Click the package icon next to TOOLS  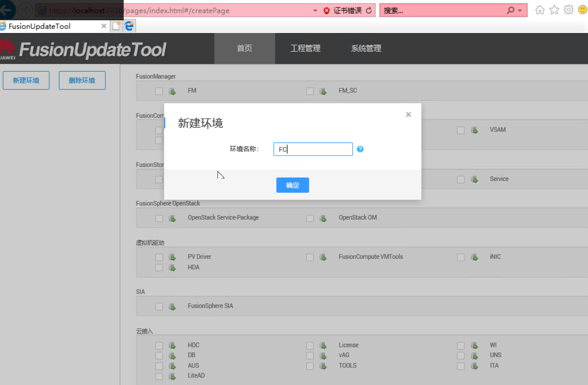323,366
